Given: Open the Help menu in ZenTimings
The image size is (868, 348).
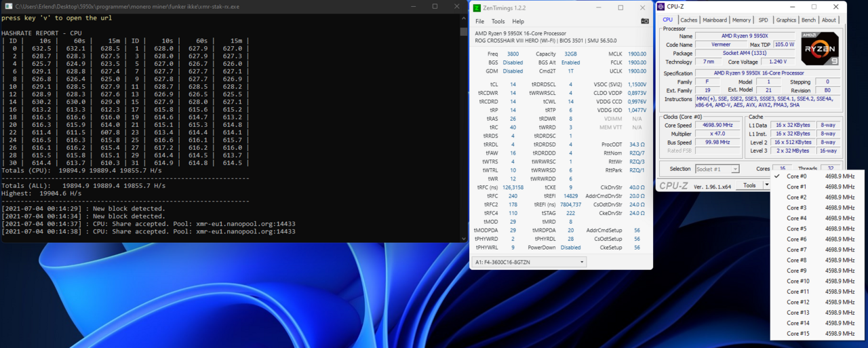Looking at the screenshot, I should pyautogui.click(x=517, y=21).
